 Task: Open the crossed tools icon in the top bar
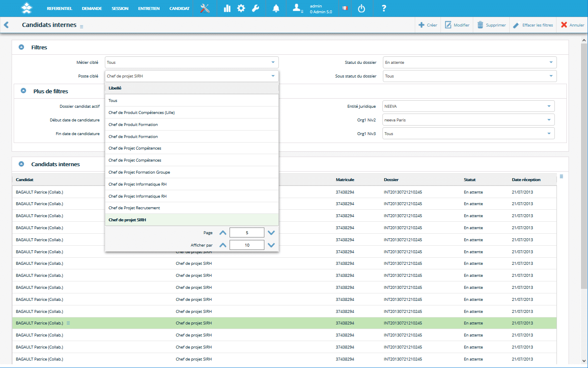205,8
